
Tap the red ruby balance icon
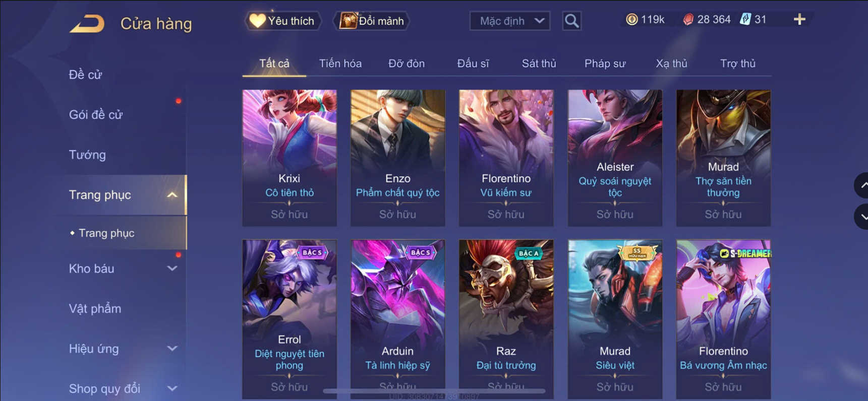[x=688, y=20]
